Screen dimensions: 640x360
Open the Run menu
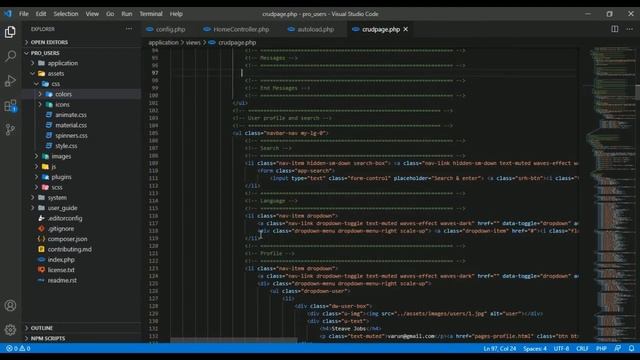127,13
